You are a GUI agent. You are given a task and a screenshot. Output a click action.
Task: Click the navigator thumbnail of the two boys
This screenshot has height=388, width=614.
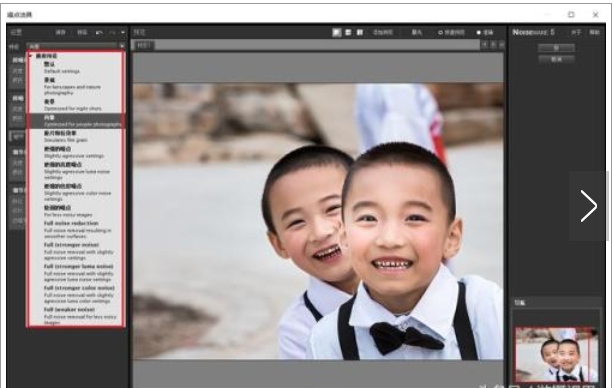[x=556, y=355]
